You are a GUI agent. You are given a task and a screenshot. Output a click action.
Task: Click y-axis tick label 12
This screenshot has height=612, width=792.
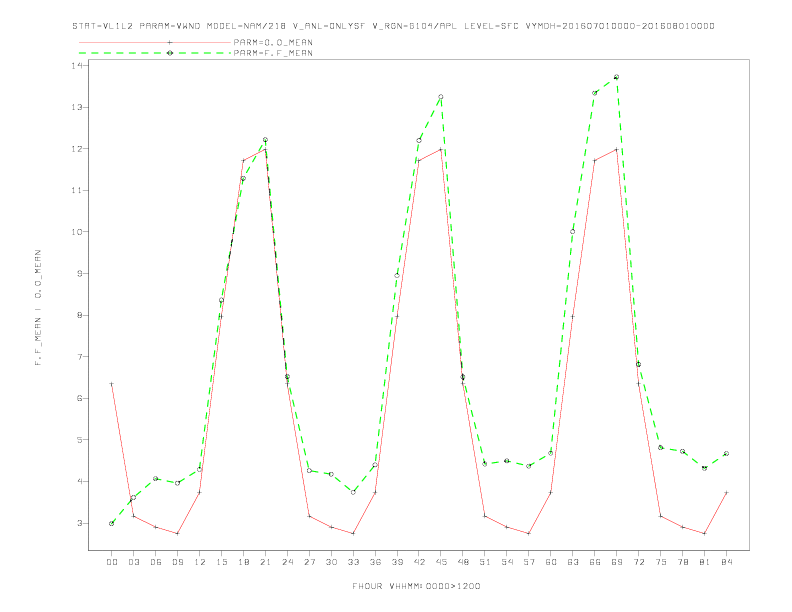(77, 149)
